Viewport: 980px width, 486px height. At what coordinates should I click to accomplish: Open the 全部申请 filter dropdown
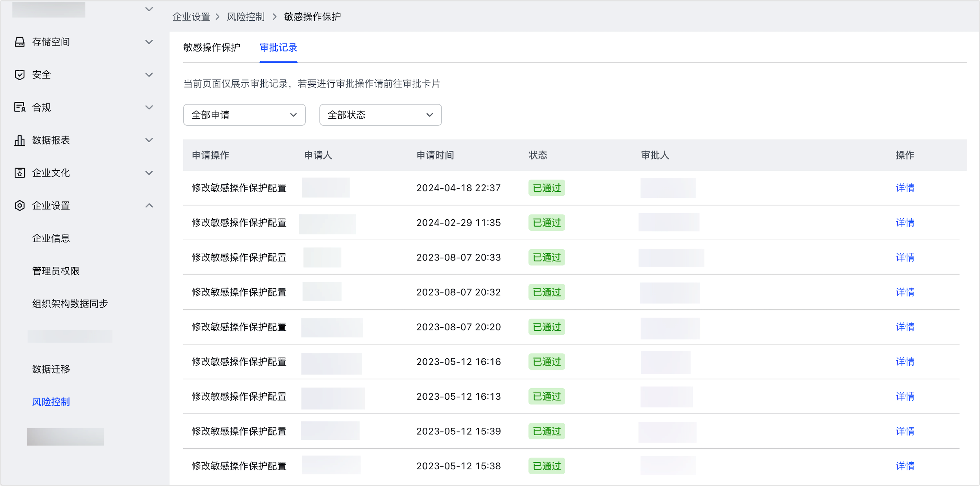point(244,115)
